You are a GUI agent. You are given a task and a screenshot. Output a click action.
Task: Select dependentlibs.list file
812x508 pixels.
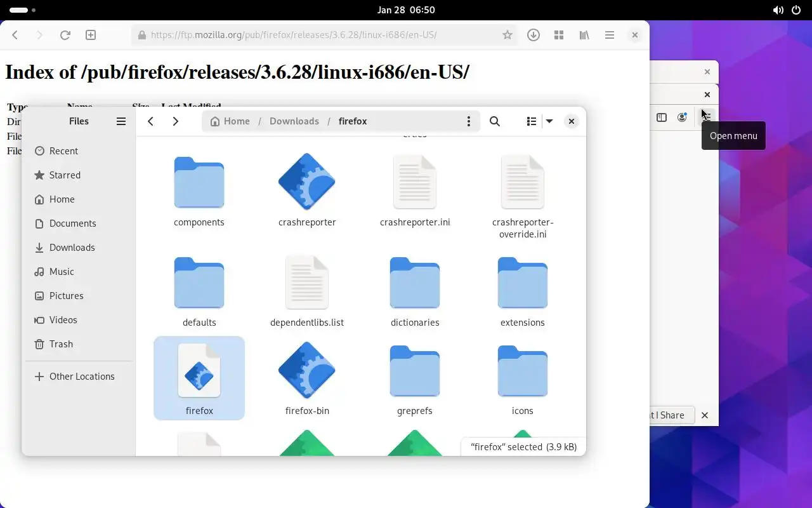pyautogui.click(x=307, y=291)
